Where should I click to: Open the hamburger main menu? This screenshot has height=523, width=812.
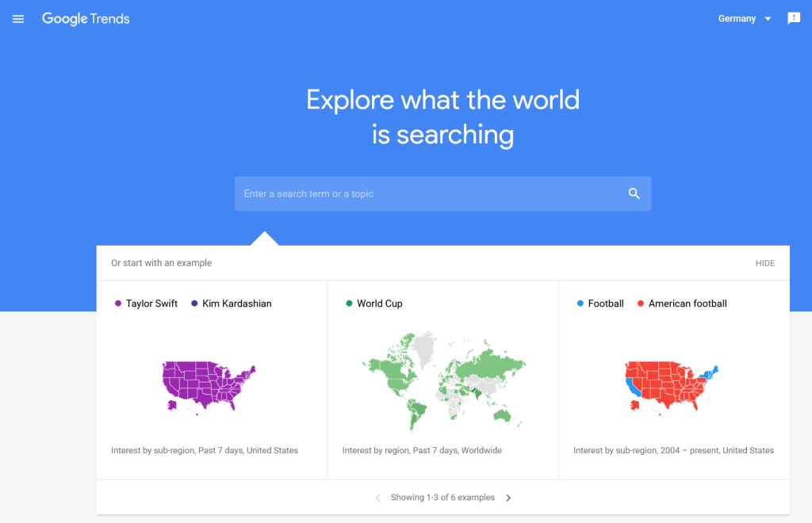pyautogui.click(x=18, y=19)
